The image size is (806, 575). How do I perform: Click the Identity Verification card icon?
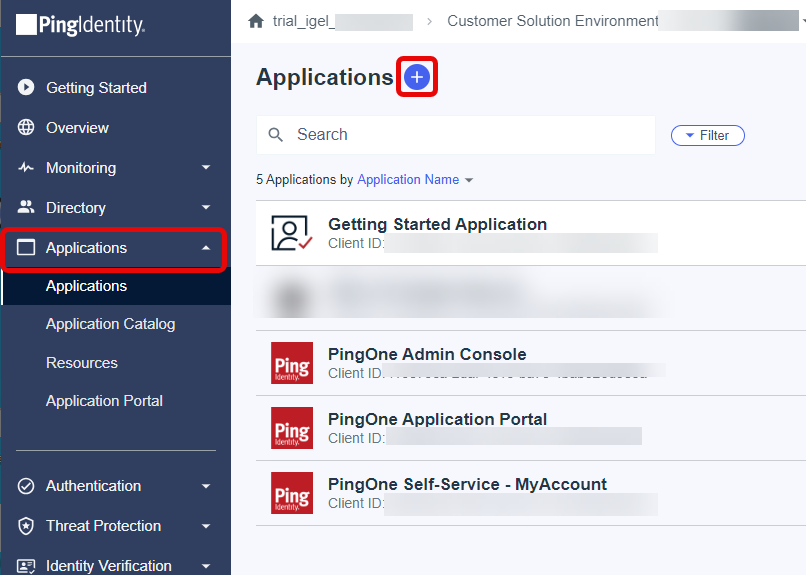click(x=26, y=565)
